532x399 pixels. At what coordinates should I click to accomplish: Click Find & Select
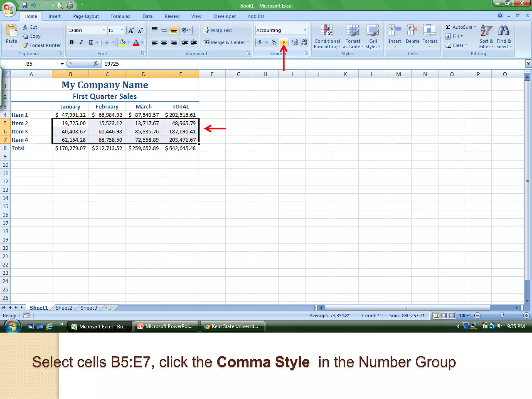click(504, 36)
